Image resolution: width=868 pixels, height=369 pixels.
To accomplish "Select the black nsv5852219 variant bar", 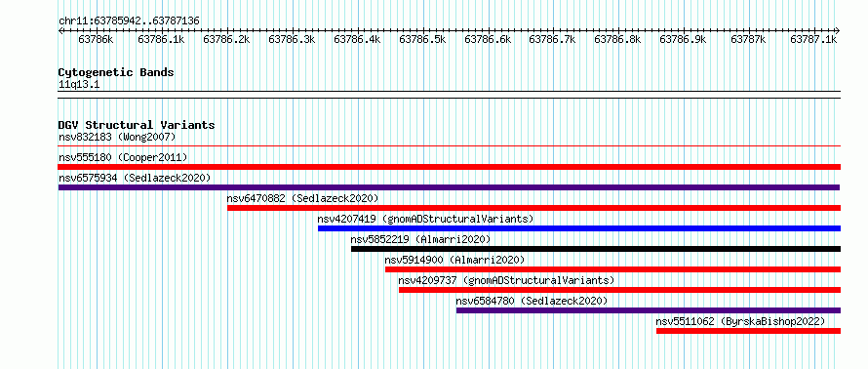I will [x=596, y=249].
